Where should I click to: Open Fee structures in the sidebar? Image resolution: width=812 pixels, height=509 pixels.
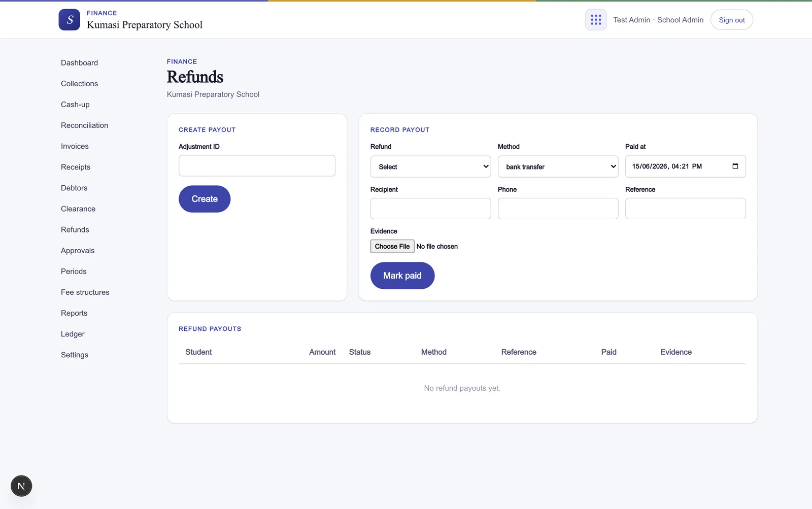point(85,292)
